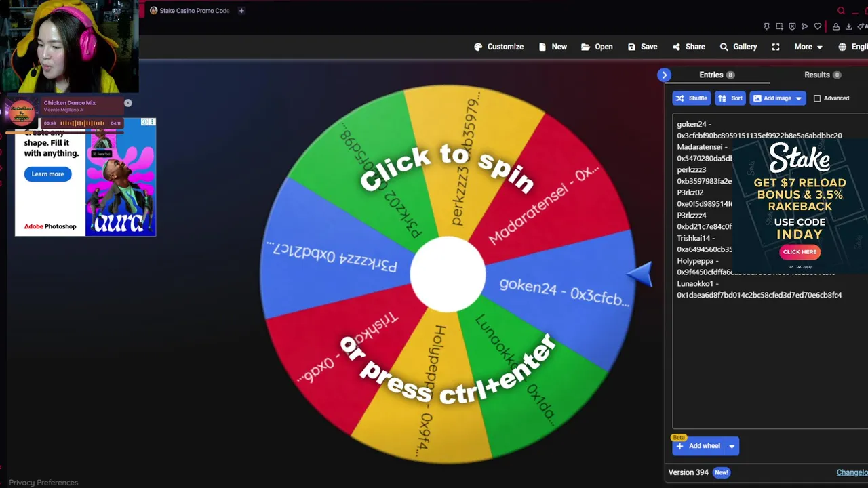Viewport: 868px width, 488px height.
Task: Click the Stake CLICK HERE button
Action: pyautogui.click(x=800, y=252)
